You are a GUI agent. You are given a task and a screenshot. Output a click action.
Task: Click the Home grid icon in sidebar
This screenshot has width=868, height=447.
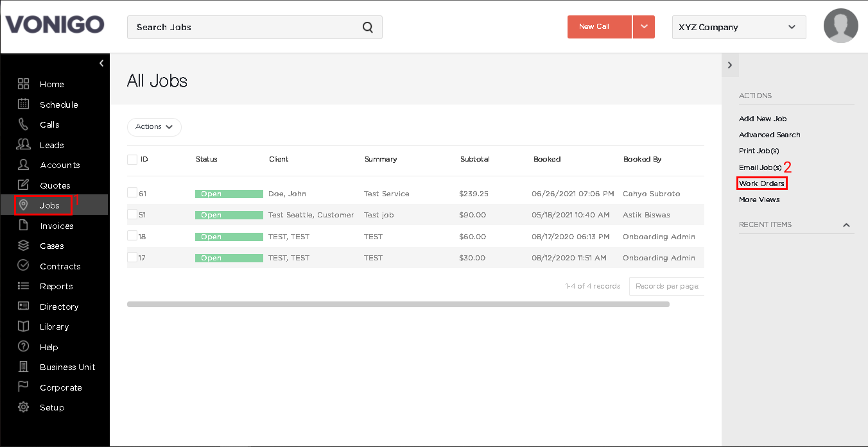point(23,84)
